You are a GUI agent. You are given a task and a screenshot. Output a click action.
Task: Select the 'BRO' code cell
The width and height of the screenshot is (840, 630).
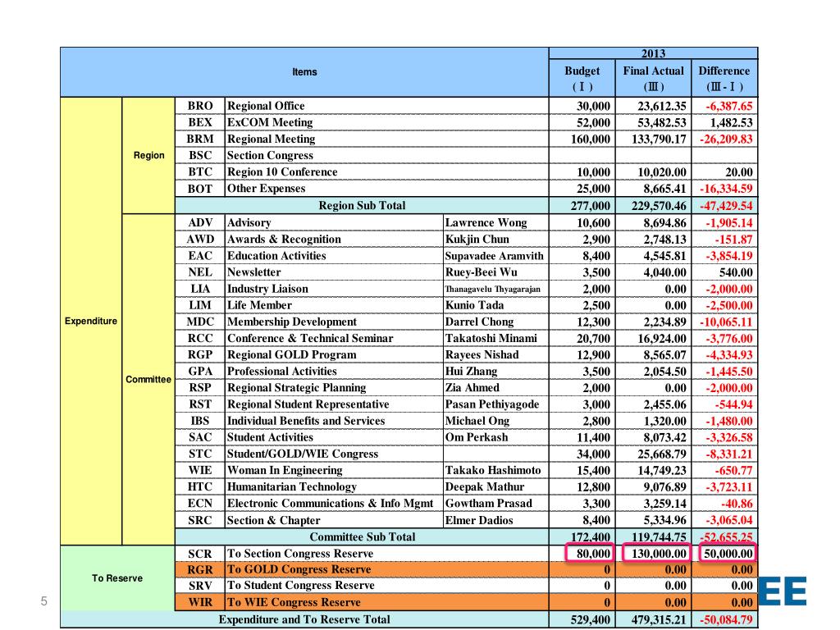click(x=200, y=106)
